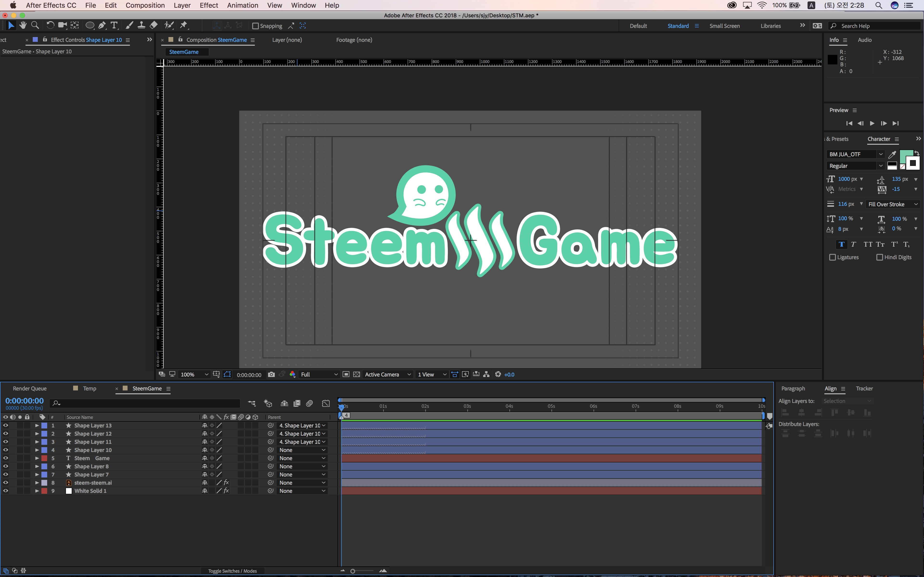Screen dimensions: 924x577
Task: Switch to Small Screen workspace
Action: [724, 26]
